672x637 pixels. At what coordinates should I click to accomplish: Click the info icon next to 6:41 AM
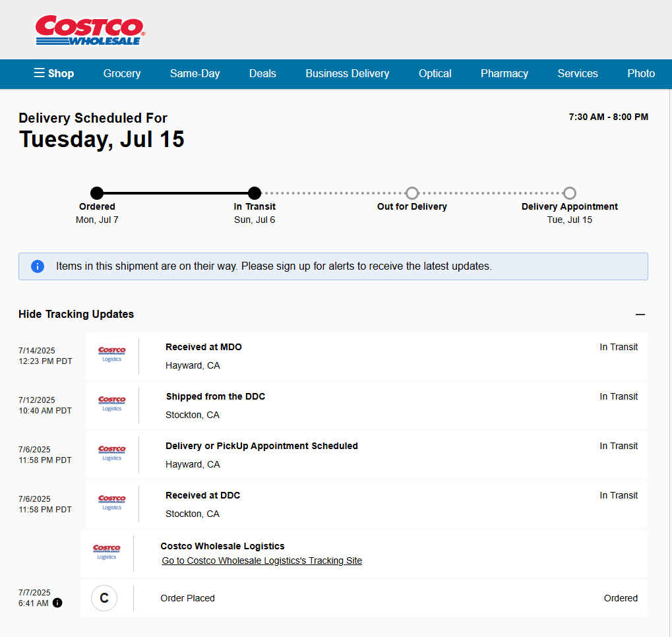[x=57, y=603]
